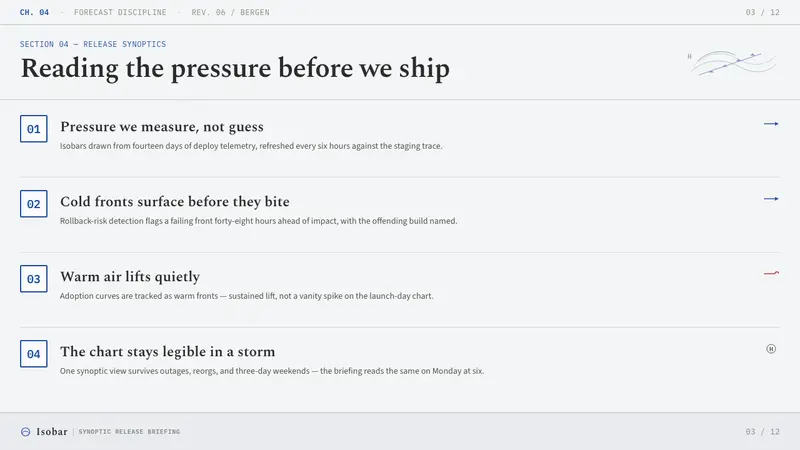Click the top 03 / 12 page counter
800x450 pixels.
[762, 12]
